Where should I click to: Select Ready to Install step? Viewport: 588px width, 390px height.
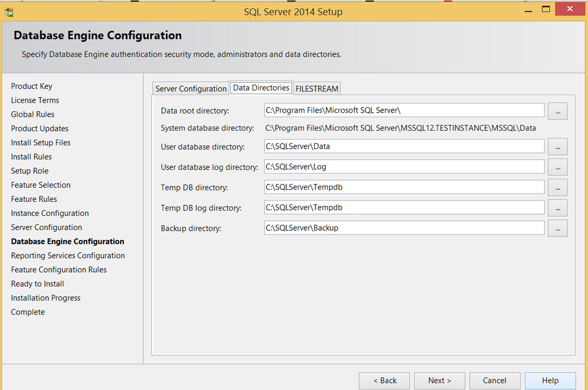point(38,284)
